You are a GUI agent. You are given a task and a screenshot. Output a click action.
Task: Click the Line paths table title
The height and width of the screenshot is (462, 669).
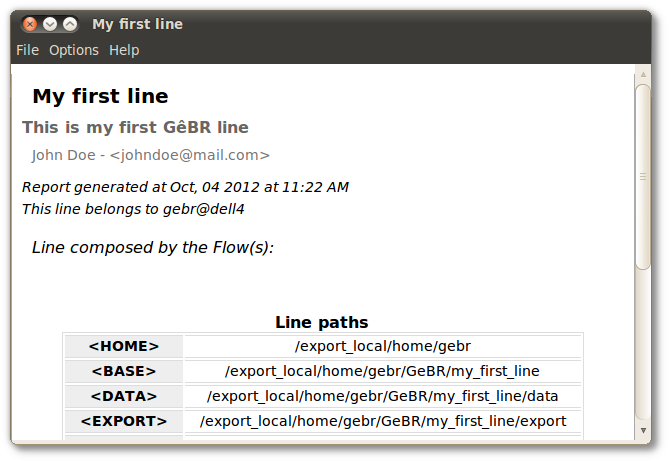click(x=322, y=323)
